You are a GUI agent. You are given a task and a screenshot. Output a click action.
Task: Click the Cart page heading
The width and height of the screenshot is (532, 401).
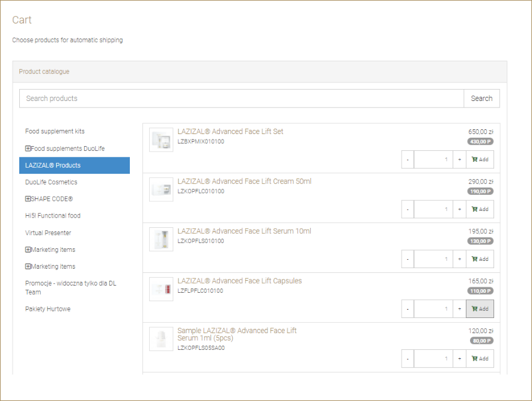coord(22,20)
